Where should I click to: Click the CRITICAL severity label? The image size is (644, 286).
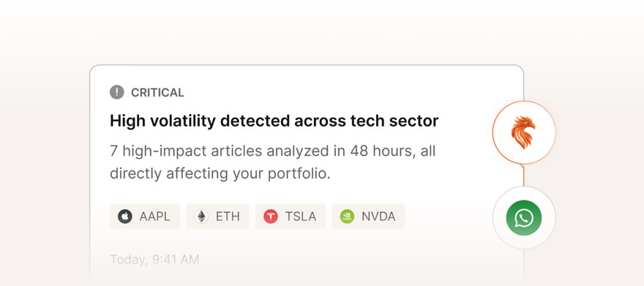[157, 92]
